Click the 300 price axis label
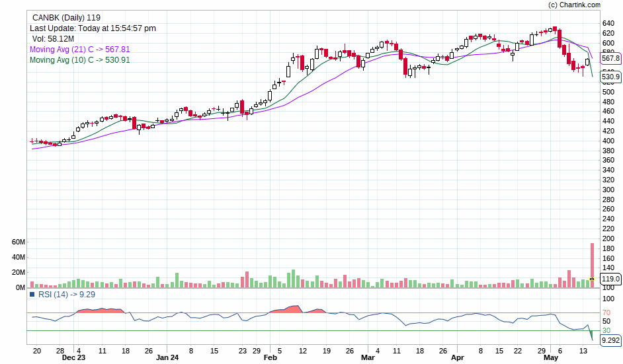623x364 pixels. pyautogui.click(x=608, y=190)
